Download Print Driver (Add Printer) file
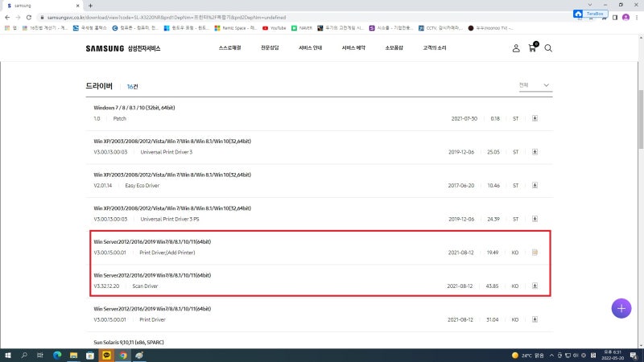Viewport: 644px width, 362px height. [535, 253]
